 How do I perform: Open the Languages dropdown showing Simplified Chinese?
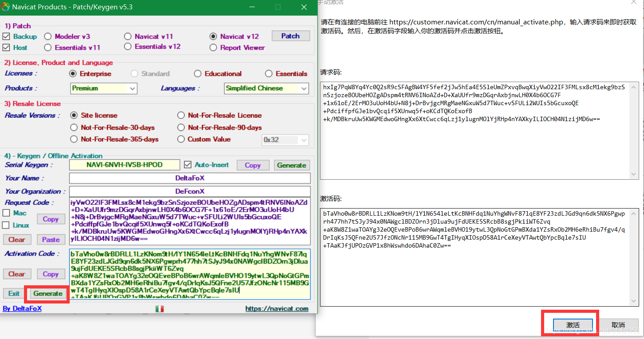pos(266,88)
